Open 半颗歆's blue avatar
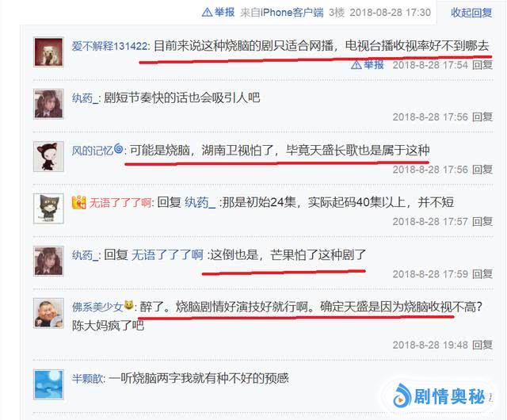The height and width of the screenshot is (420, 507). pos(49,384)
